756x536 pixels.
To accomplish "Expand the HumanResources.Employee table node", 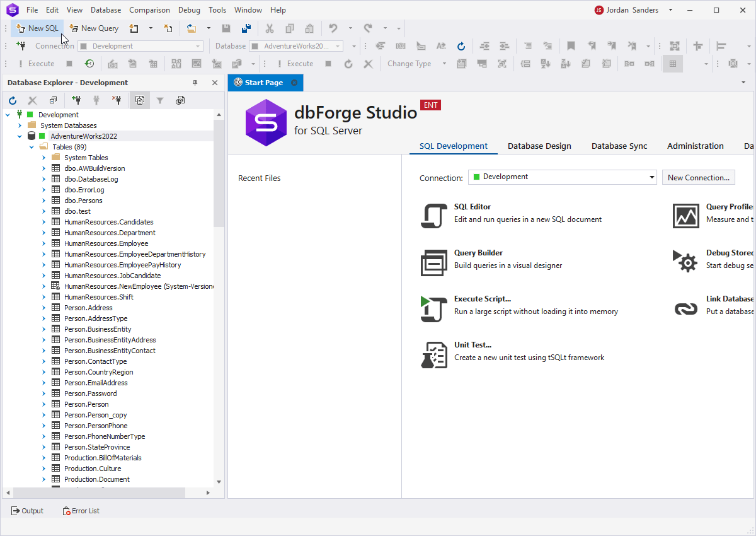I will pyautogui.click(x=43, y=243).
